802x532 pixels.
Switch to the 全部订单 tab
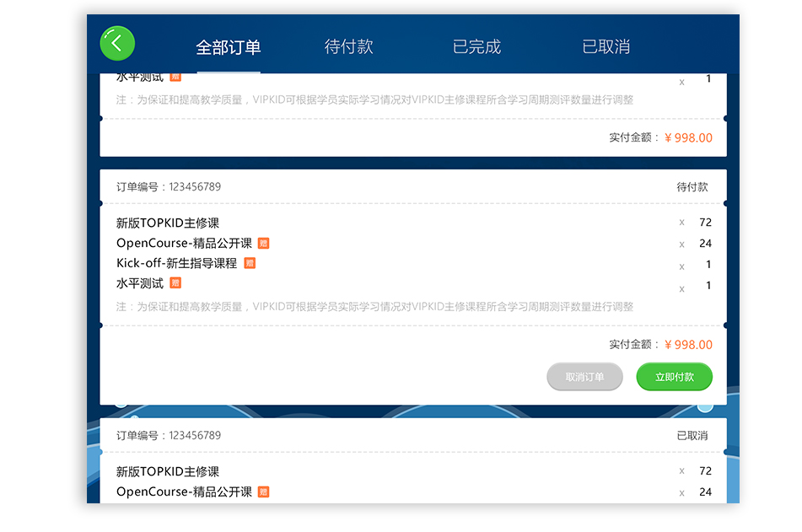[228, 47]
